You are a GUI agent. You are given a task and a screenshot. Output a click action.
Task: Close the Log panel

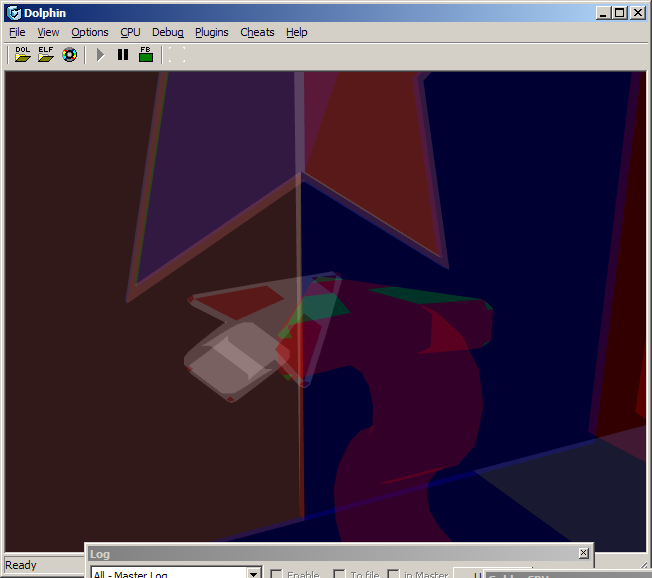click(584, 553)
